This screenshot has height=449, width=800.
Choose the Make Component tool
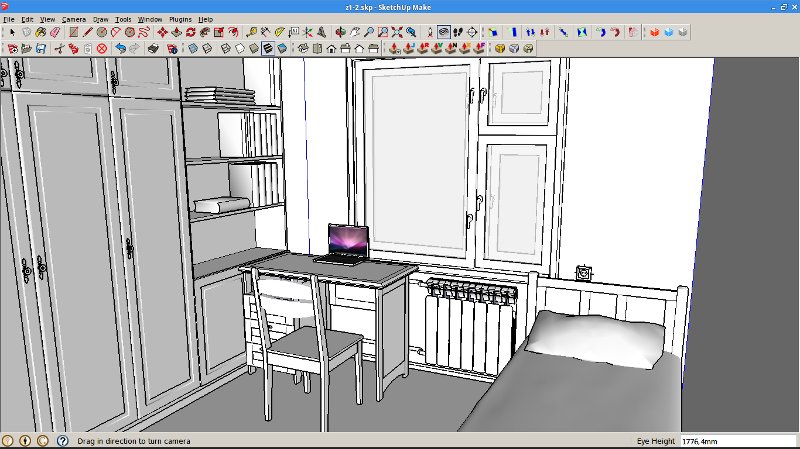(x=26, y=32)
